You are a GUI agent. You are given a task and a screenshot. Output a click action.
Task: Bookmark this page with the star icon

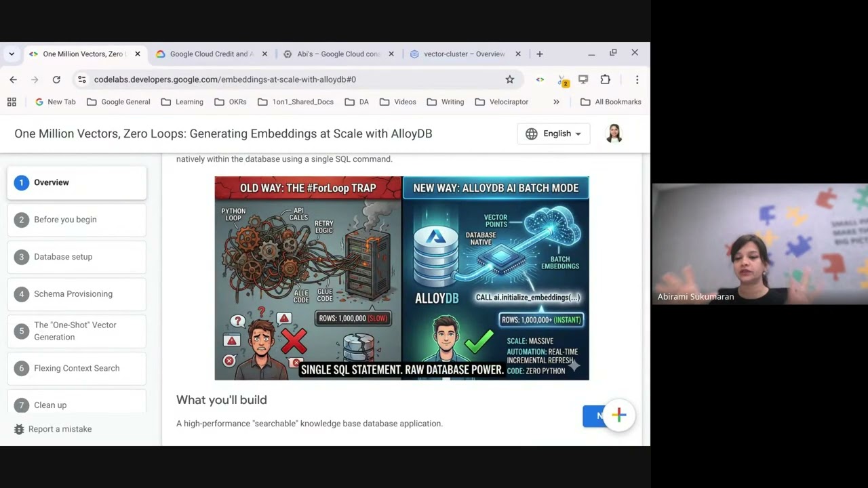point(510,79)
